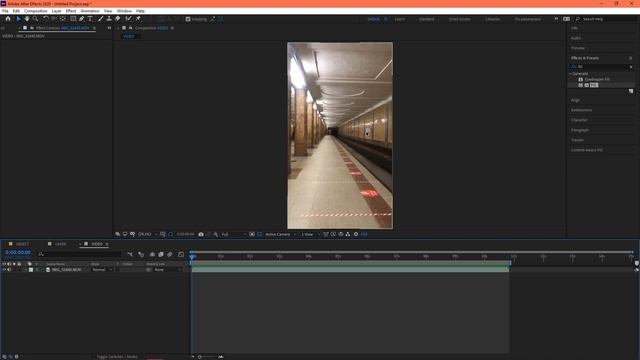Toggle the Toggle Switches / Modes button
This screenshot has height=360, width=640.
(x=117, y=357)
